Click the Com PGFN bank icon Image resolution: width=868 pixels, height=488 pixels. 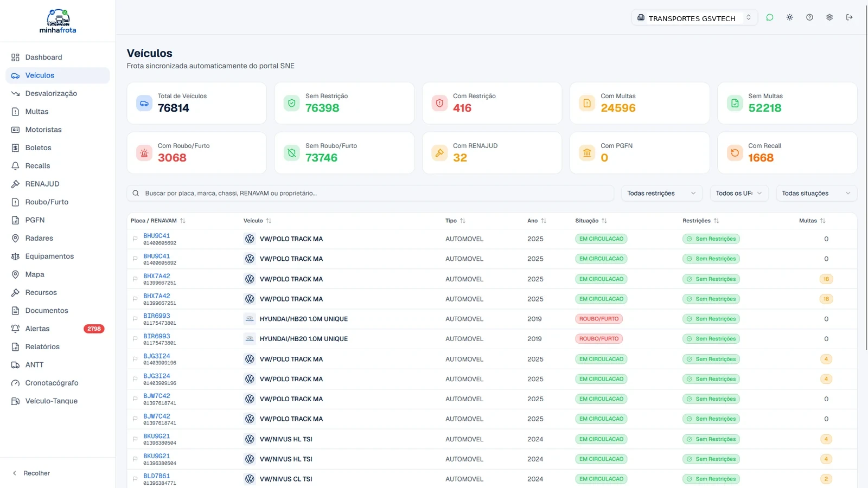(x=587, y=153)
